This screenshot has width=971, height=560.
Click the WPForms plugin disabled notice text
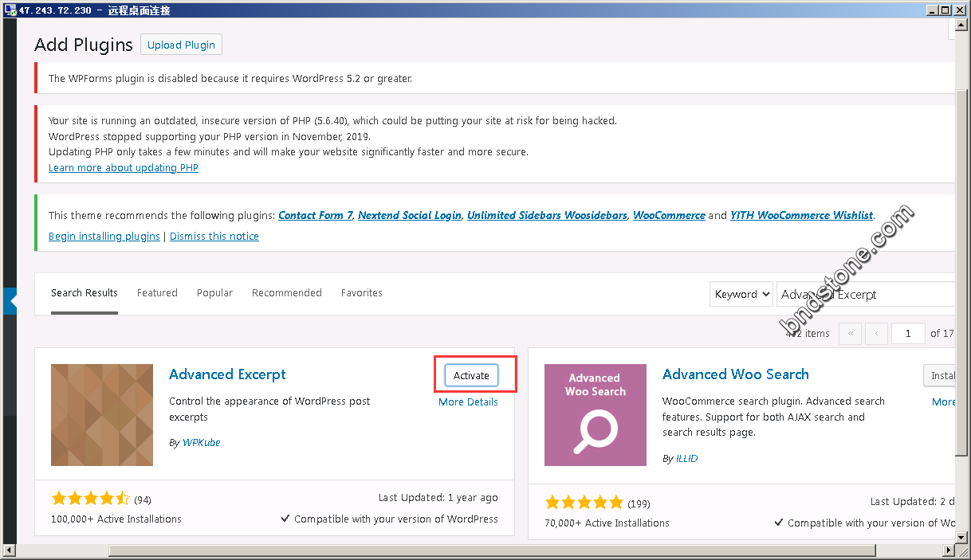(230, 79)
